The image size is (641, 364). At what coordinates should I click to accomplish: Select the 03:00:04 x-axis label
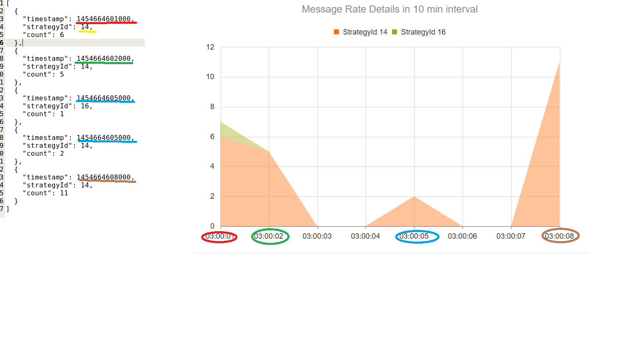[x=365, y=236]
